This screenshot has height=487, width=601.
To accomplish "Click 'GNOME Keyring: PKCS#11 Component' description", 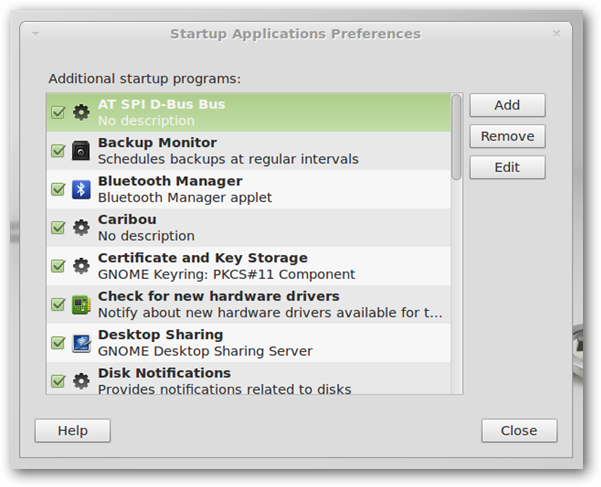I will point(227,274).
